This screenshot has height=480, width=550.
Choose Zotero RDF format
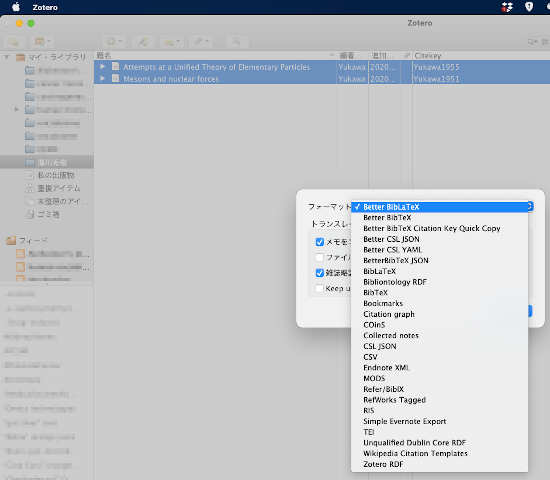(439, 464)
